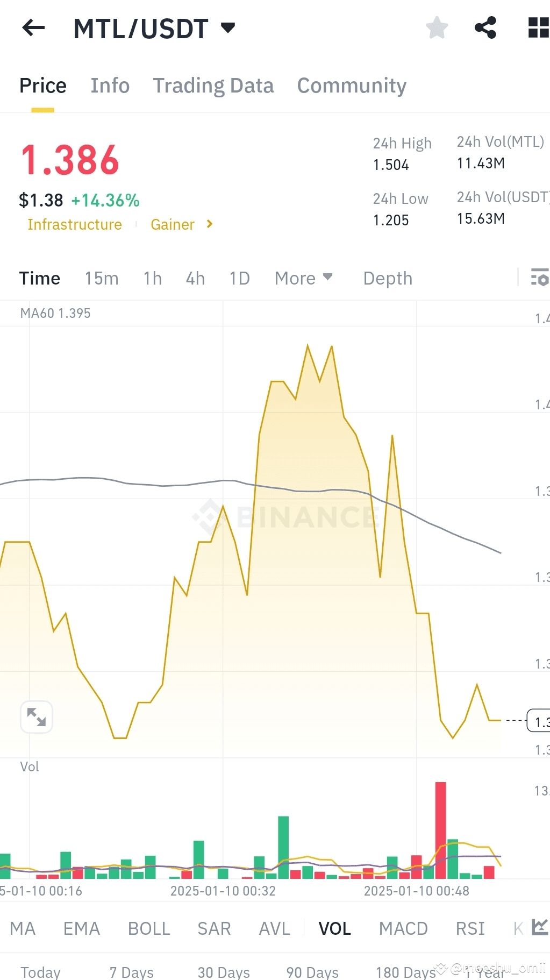Open the Gainer category link

click(173, 224)
